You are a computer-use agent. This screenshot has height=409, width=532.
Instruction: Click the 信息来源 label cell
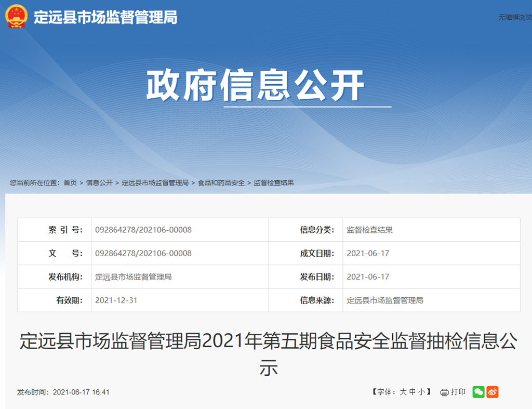point(305,300)
